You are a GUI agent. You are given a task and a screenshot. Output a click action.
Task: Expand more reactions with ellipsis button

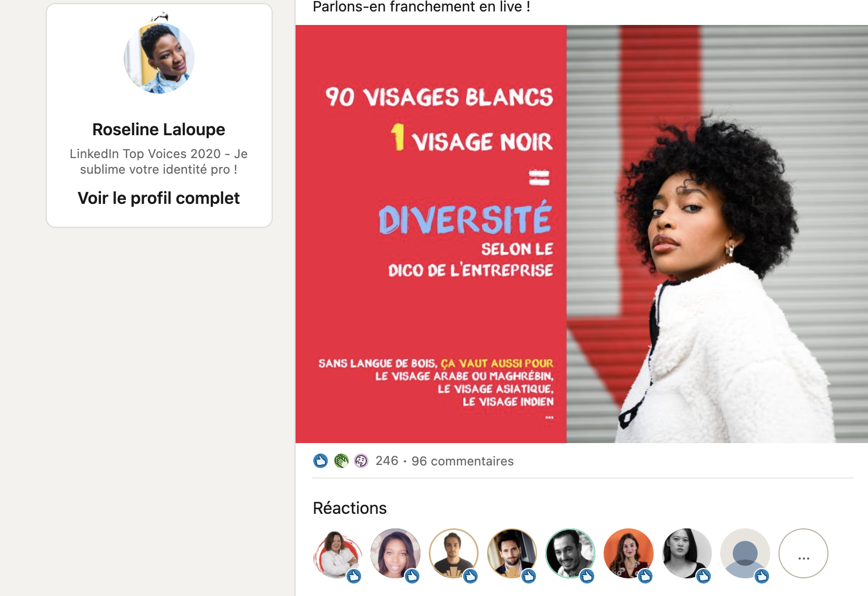pyautogui.click(x=803, y=553)
